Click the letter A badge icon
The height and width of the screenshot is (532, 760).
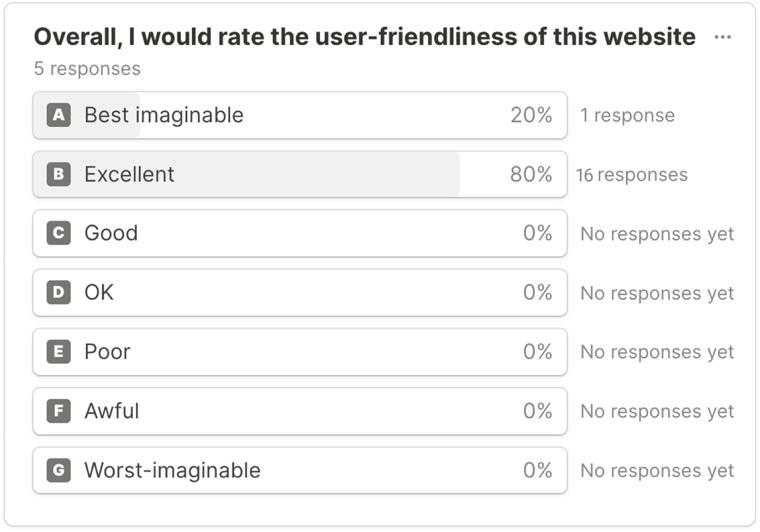click(x=59, y=115)
